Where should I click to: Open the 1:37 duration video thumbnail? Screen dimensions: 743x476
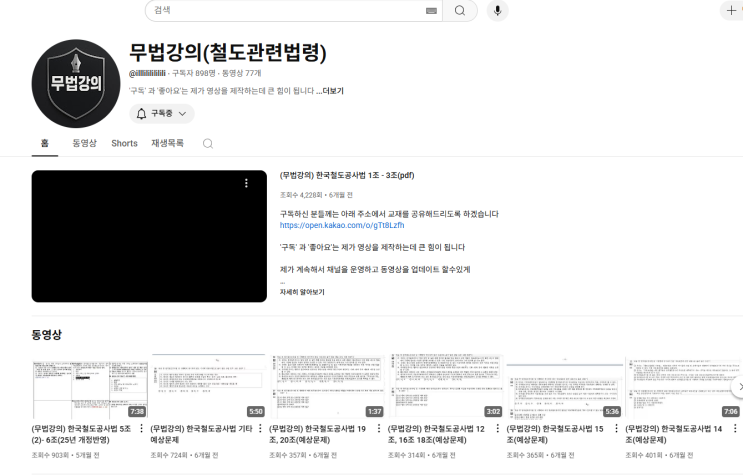pyautogui.click(x=327, y=386)
